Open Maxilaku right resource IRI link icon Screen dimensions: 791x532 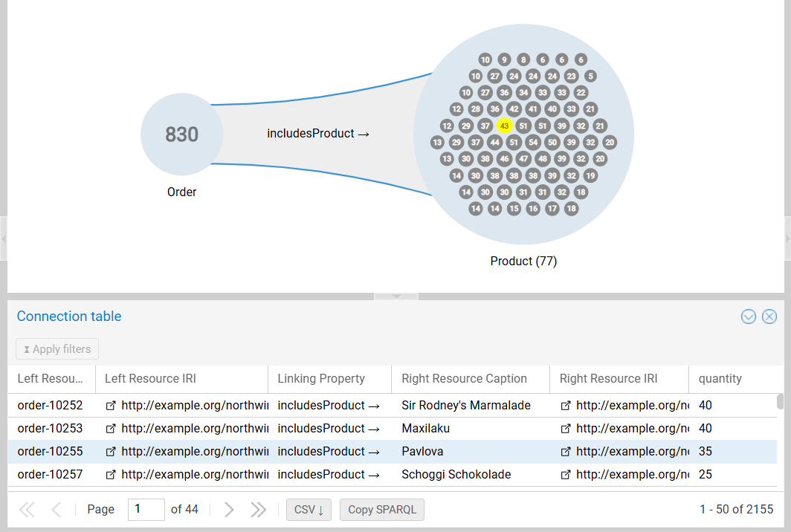(x=566, y=429)
